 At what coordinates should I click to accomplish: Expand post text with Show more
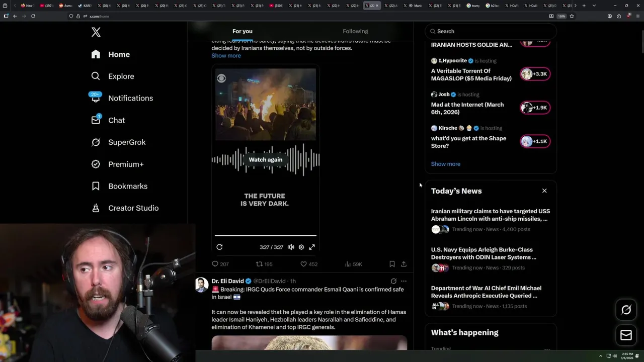click(226, 56)
